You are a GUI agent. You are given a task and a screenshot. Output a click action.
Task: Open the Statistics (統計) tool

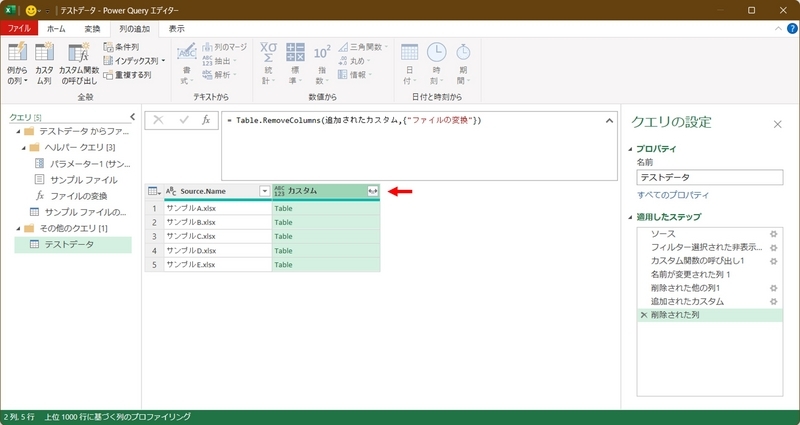click(268, 64)
